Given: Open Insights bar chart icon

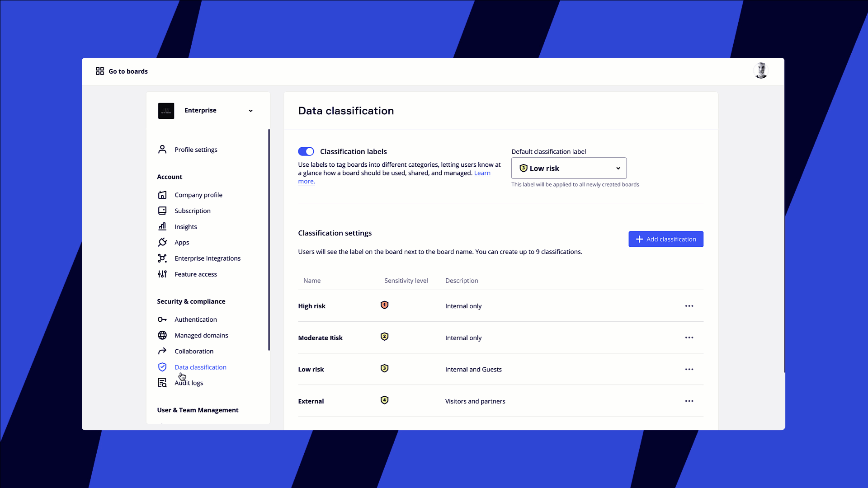Looking at the screenshot, I should 162,226.
